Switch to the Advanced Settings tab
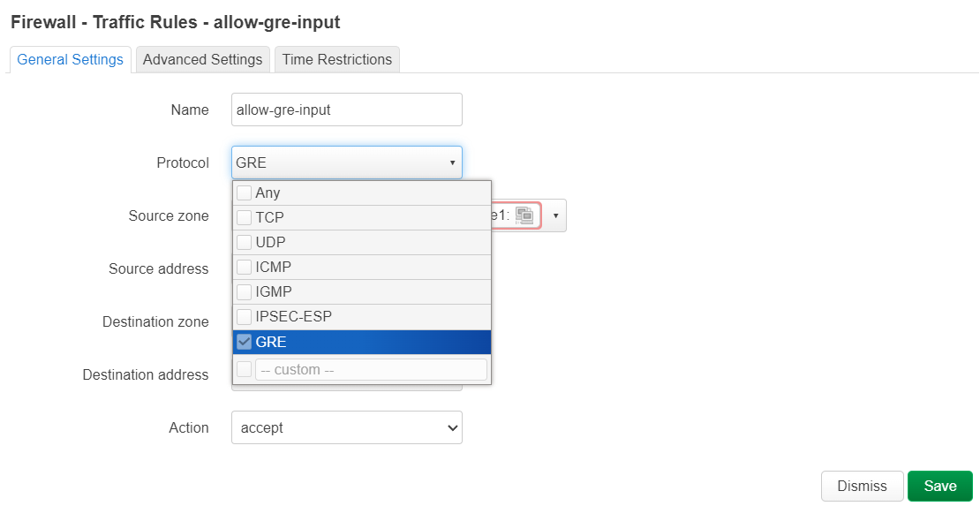 pos(202,59)
